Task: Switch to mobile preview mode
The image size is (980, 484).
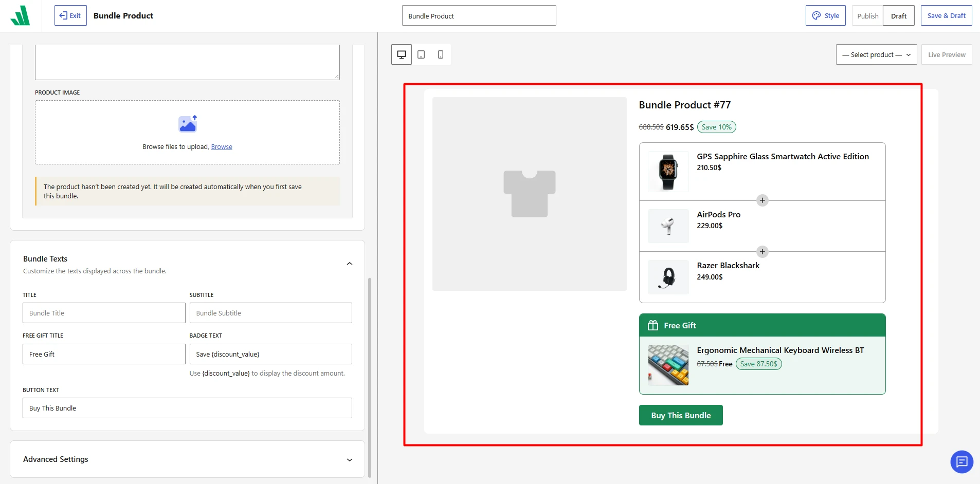Action: point(441,54)
